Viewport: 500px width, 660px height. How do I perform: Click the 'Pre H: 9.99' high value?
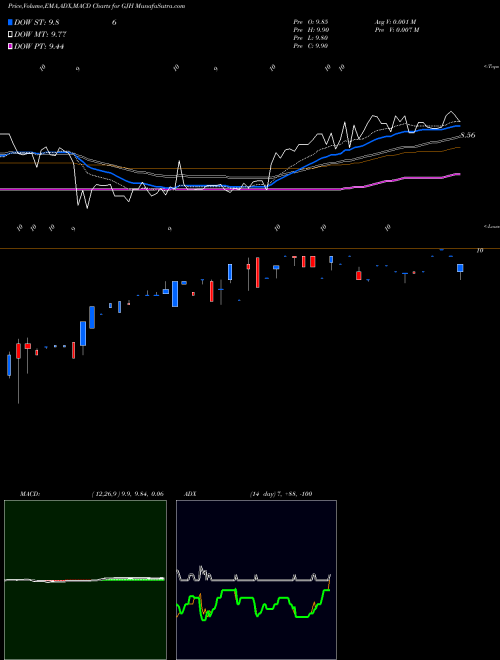[x=311, y=30]
